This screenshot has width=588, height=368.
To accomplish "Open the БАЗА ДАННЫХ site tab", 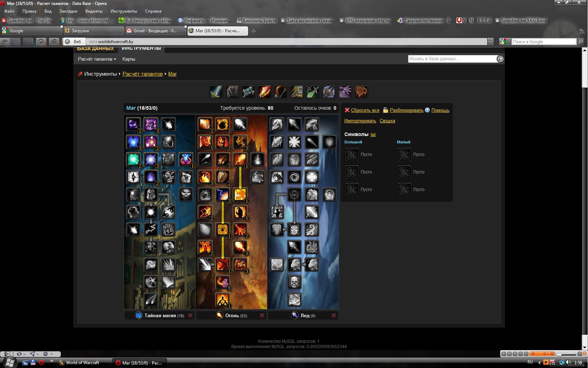I will (x=96, y=49).
